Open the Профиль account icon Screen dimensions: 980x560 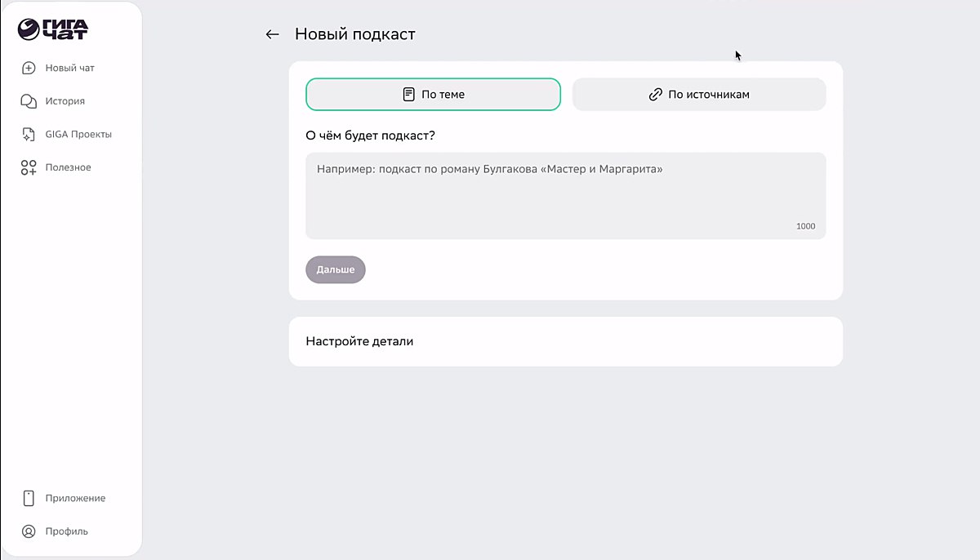tap(28, 531)
